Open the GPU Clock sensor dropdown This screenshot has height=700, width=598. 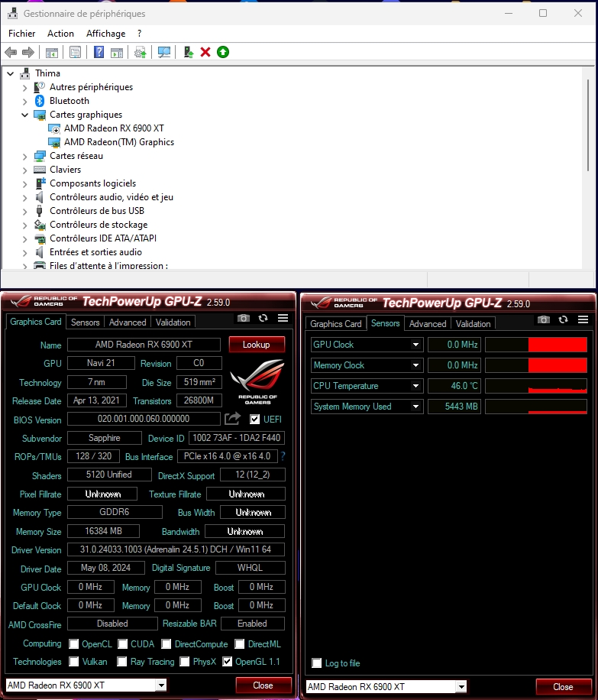416,345
